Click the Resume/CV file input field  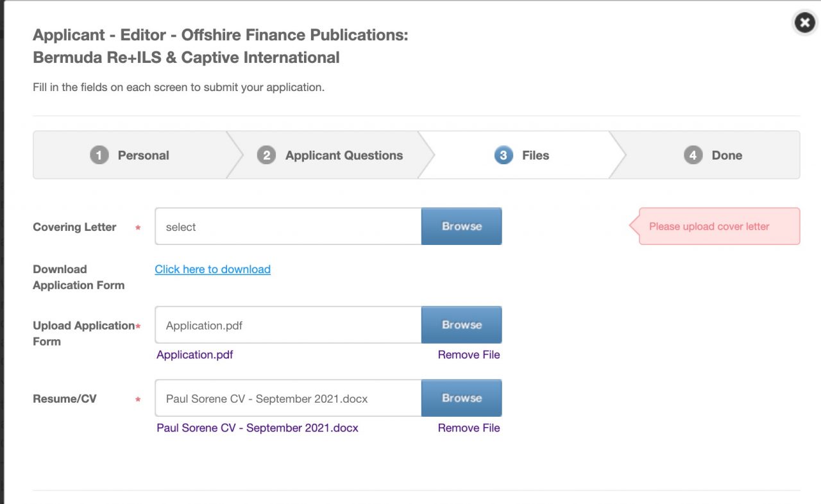pos(288,398)
